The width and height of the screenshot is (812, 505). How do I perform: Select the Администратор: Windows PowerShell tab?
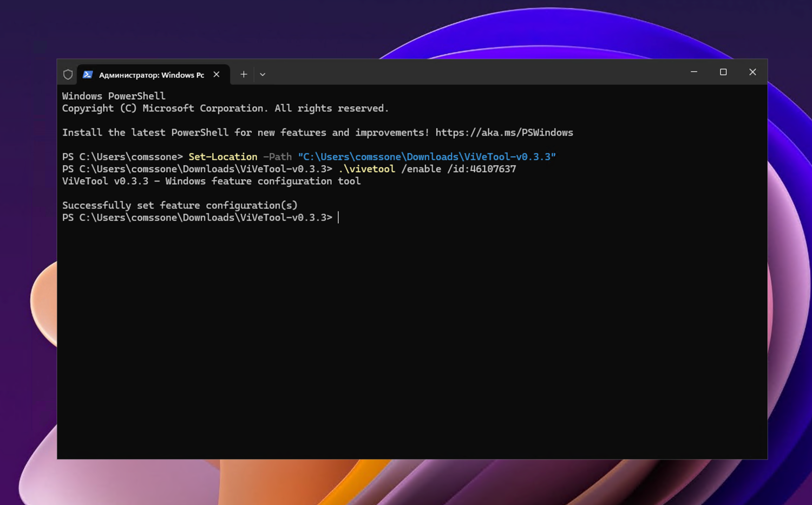[154, 75]
